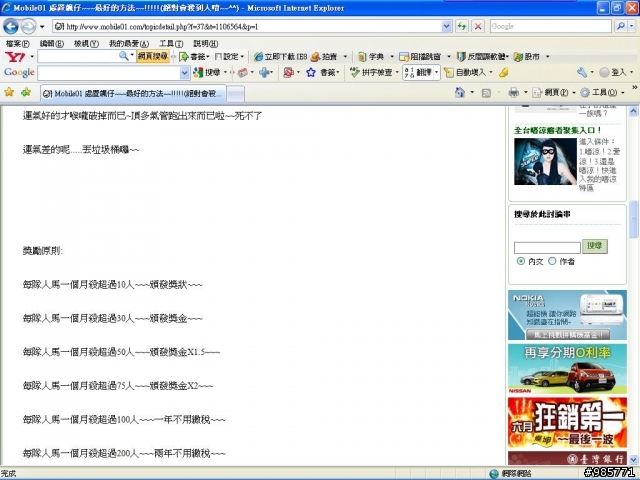
Task: Select the 作者 radio button
Action: [552, 261]
